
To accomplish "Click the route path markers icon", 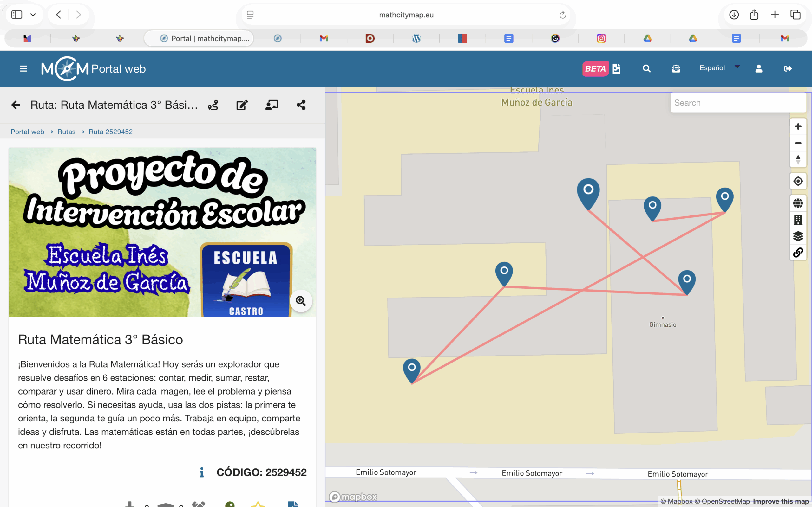I will pos(213,105).
